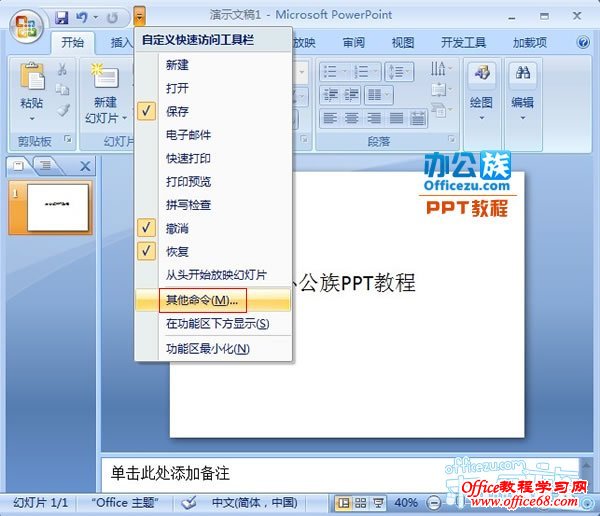
Task: Justify the paragraph text
Action: (396, 118)
